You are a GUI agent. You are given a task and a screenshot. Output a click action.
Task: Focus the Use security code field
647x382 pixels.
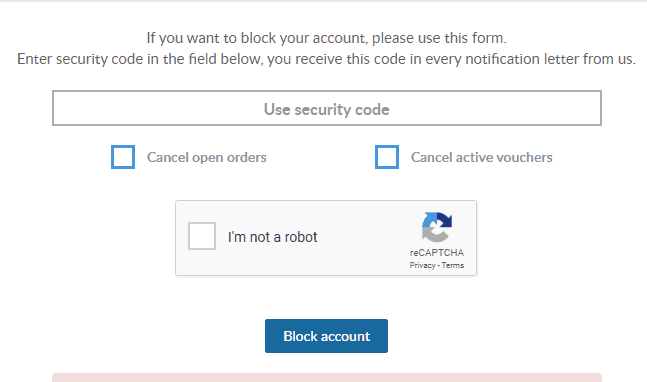tap(327, 108)
